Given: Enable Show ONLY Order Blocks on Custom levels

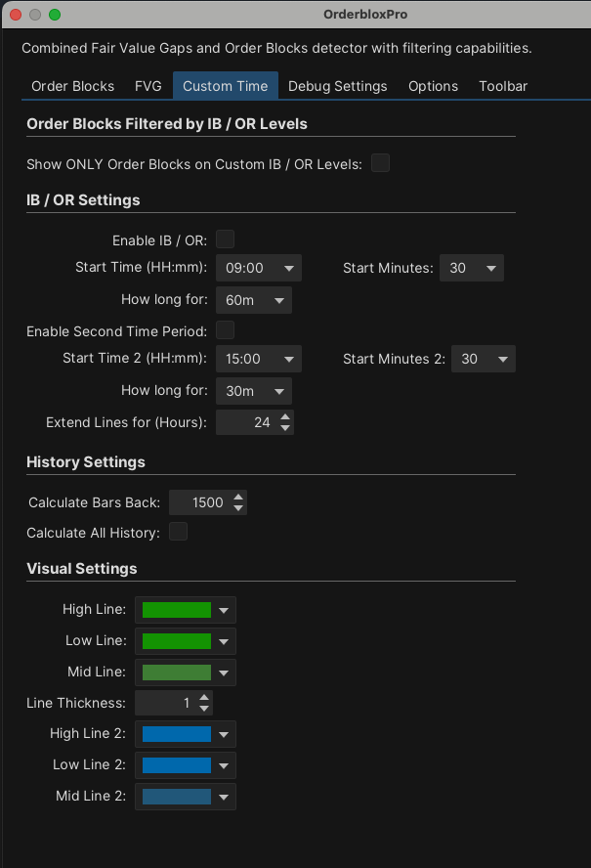Looking at the screenshot, I should click(x=380, y=163).
